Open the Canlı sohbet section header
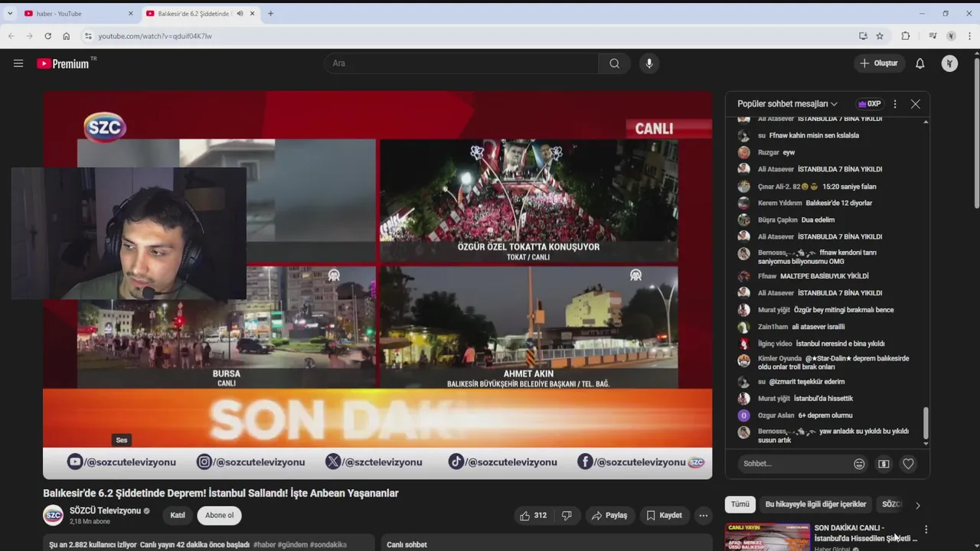The image size is (980, 551). [407, 545]
